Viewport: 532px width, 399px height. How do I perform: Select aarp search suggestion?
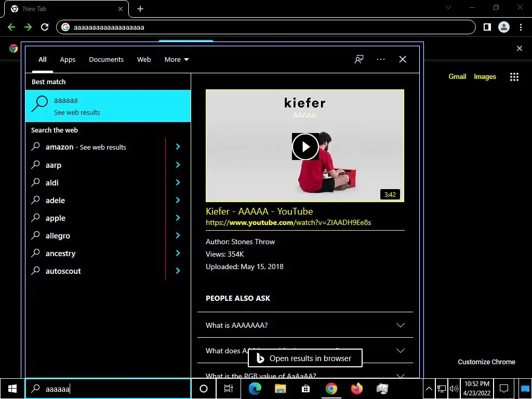click(x=96, y=165)
